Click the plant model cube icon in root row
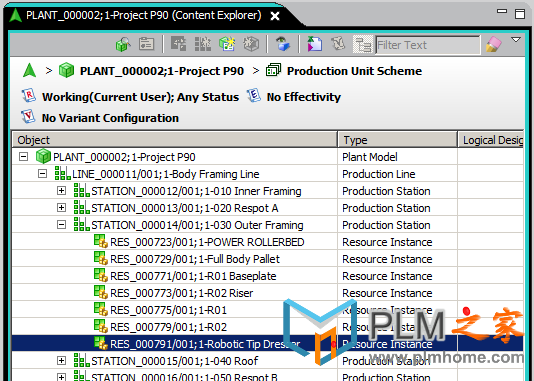 coord(44,156)
